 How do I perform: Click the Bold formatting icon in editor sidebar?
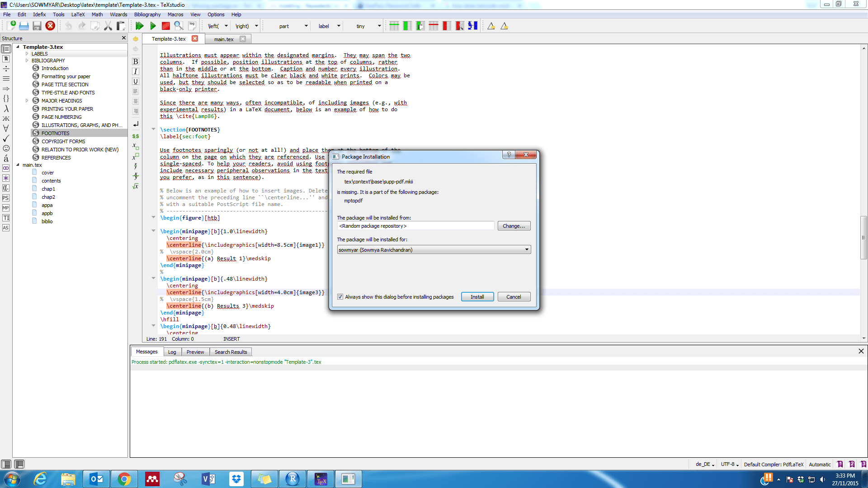click(135, 61)
